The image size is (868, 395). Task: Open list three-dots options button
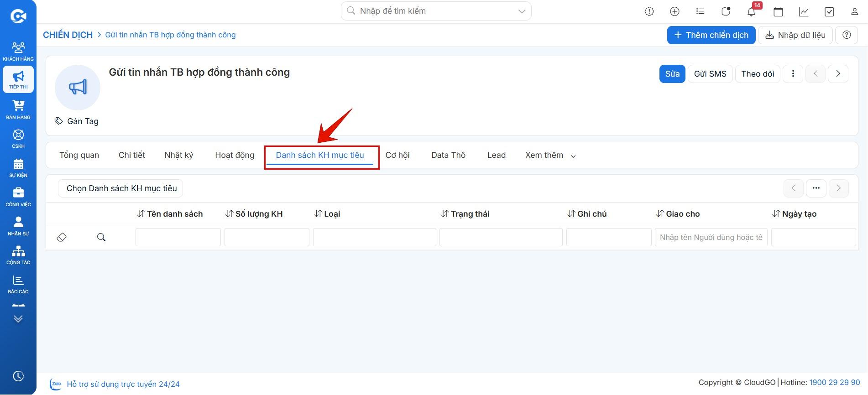pos(816,188)
